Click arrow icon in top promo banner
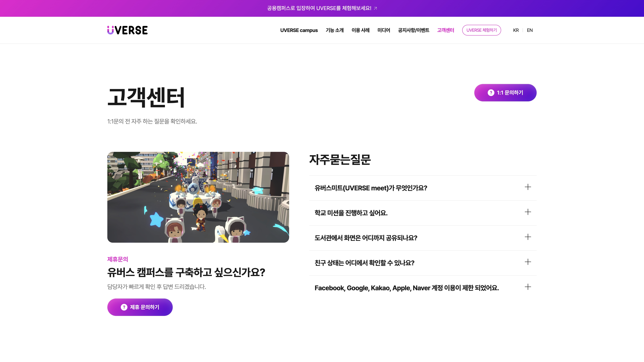The image size is (644, 362). pyautogui.click(x=375, y=9)
